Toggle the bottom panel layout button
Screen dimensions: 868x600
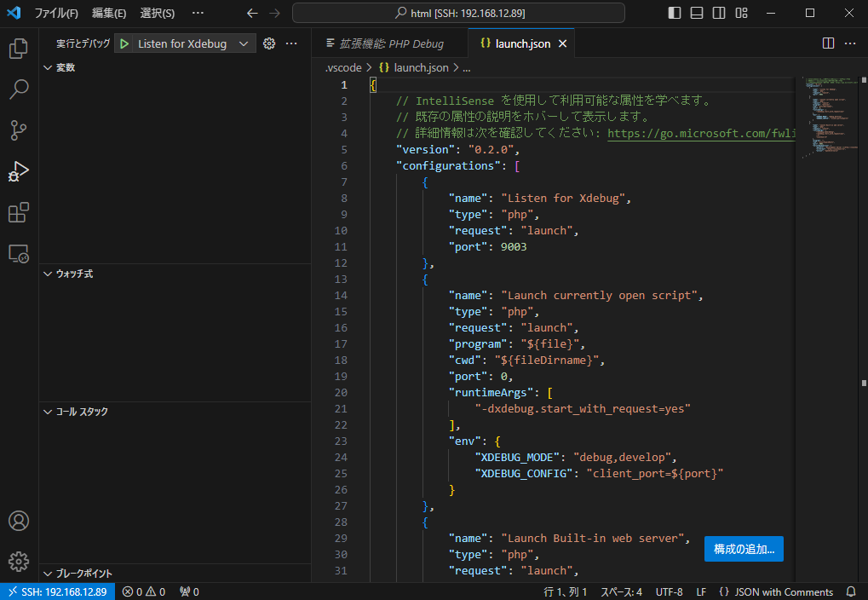(x=697, y=13)
